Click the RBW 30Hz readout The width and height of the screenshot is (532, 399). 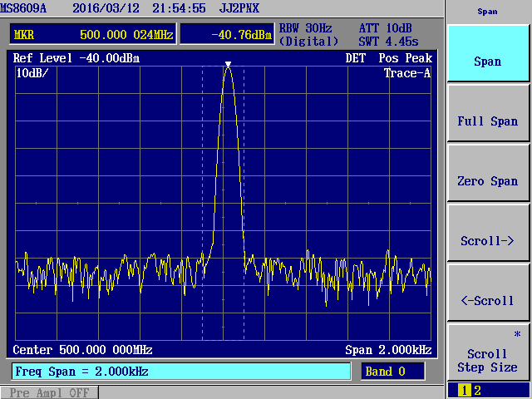coord(305,28)
